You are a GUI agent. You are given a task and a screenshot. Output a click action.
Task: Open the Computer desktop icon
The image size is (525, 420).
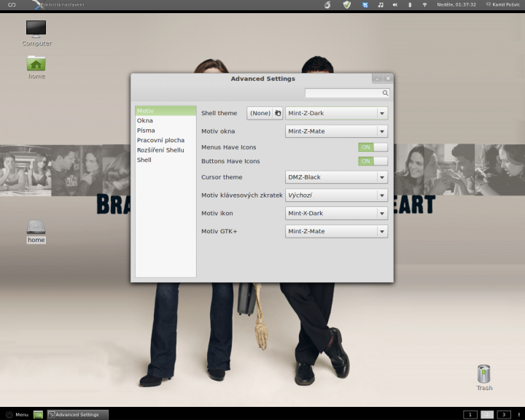pyautogui.click(x=36, y=29)
